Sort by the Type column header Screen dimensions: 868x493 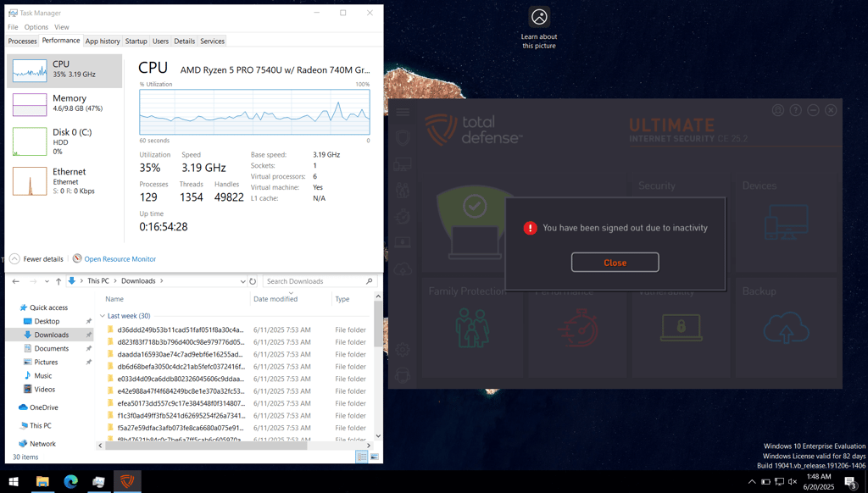tap(342, 299)
